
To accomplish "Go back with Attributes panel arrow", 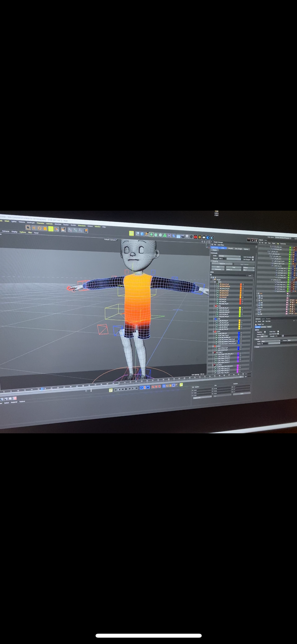I will point(294,320).
